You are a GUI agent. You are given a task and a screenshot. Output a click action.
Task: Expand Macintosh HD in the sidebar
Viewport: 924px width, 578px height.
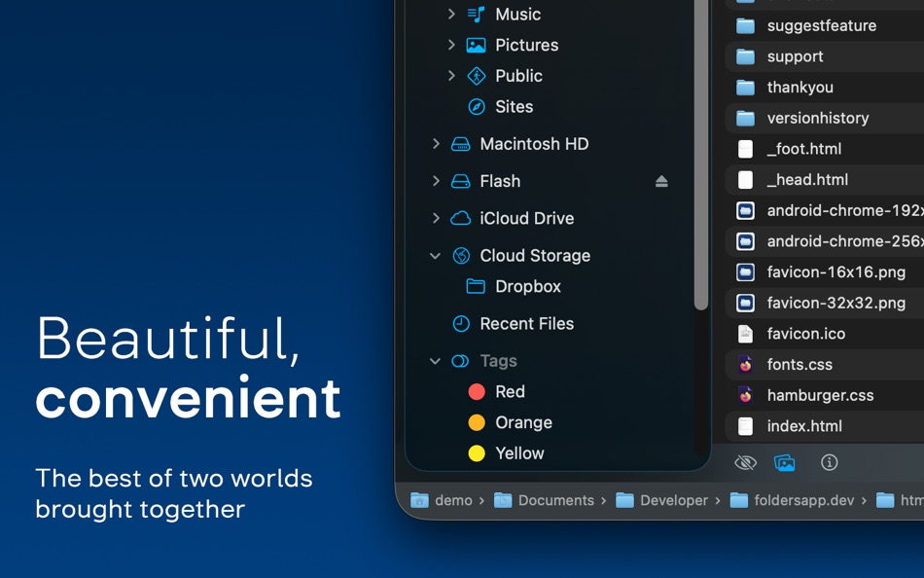click(x=435, y=143)
